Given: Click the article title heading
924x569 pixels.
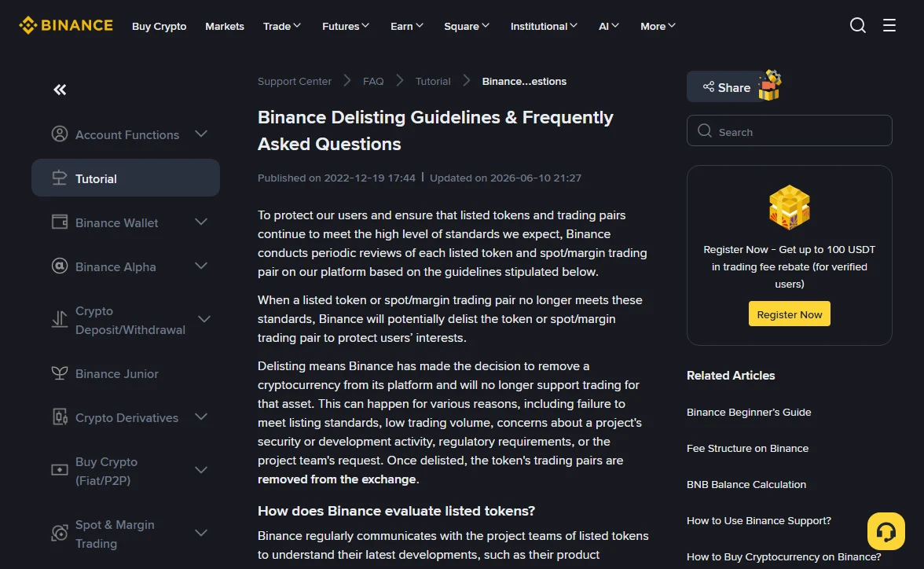Looking at the screenshot, I should (435, 130).
